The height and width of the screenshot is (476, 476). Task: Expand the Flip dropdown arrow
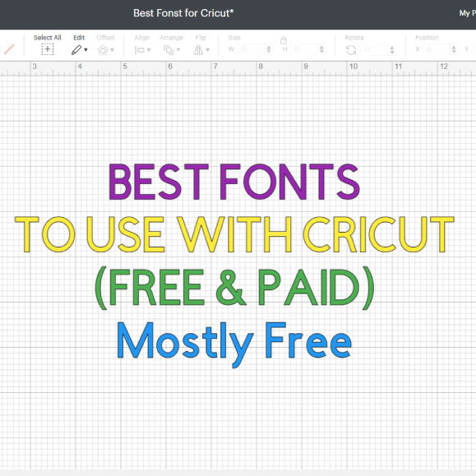[x=208, y=50]
